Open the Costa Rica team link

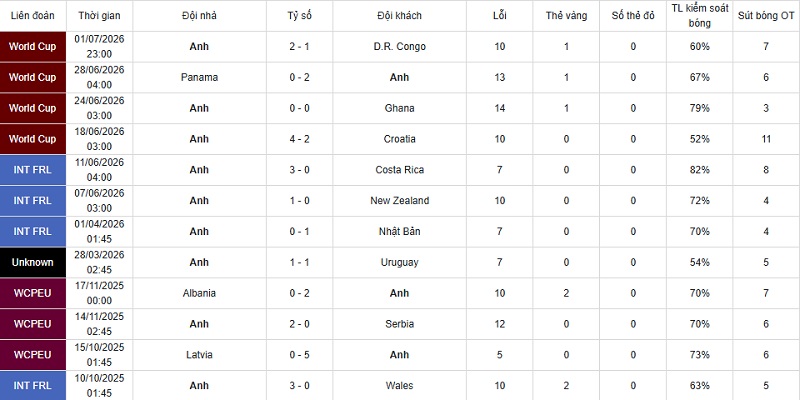399,170
